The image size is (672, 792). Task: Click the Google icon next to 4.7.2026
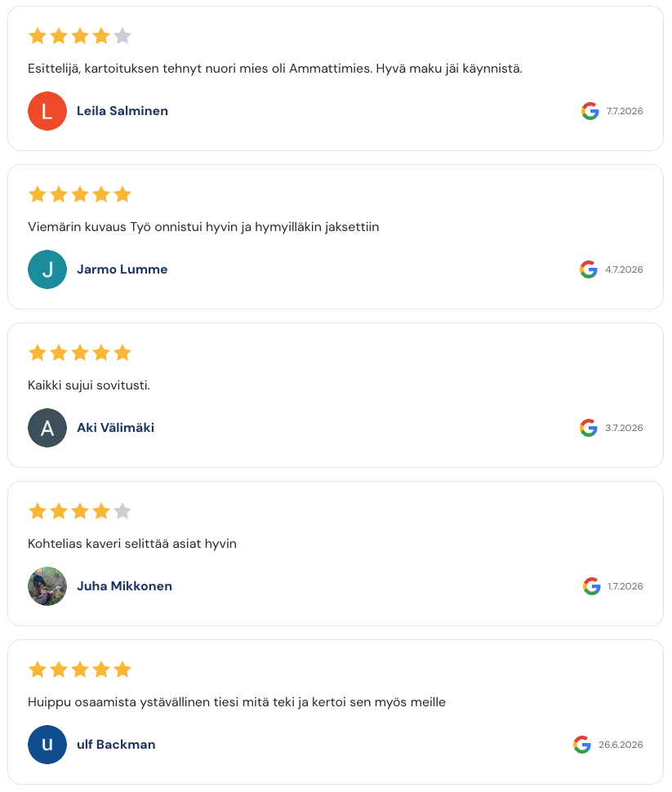(x=589, y=269)
